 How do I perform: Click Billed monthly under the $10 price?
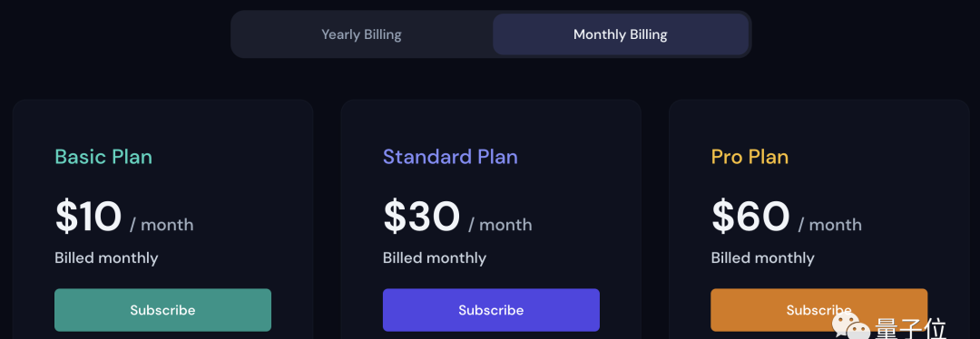(x=106, y=257)
